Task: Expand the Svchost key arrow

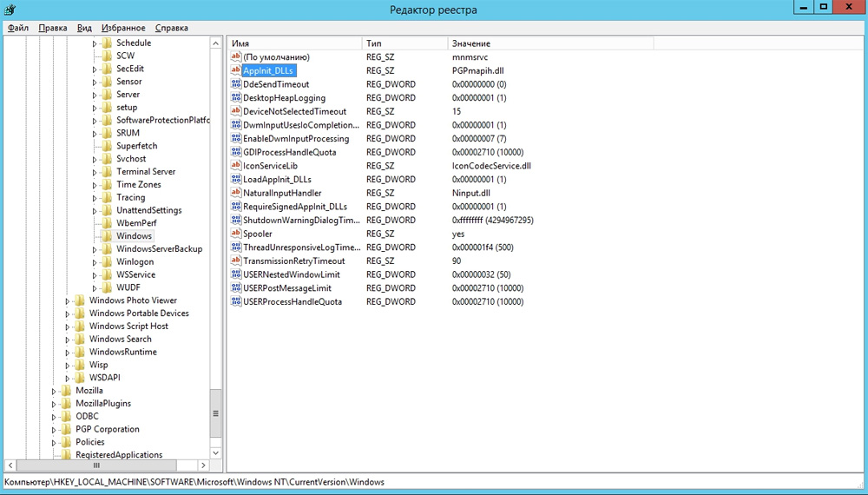Action: tap(94, 159)
